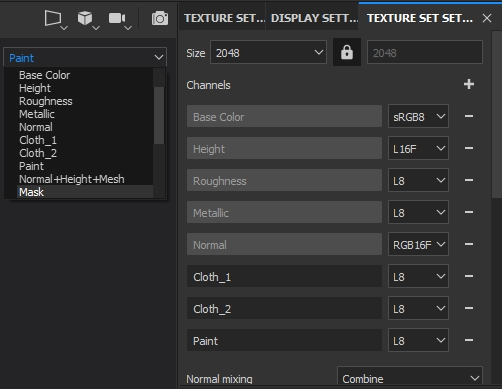Close the Texture Set Settings panel
This screenshot has height=389, width=502.
(x=487, y=18)
